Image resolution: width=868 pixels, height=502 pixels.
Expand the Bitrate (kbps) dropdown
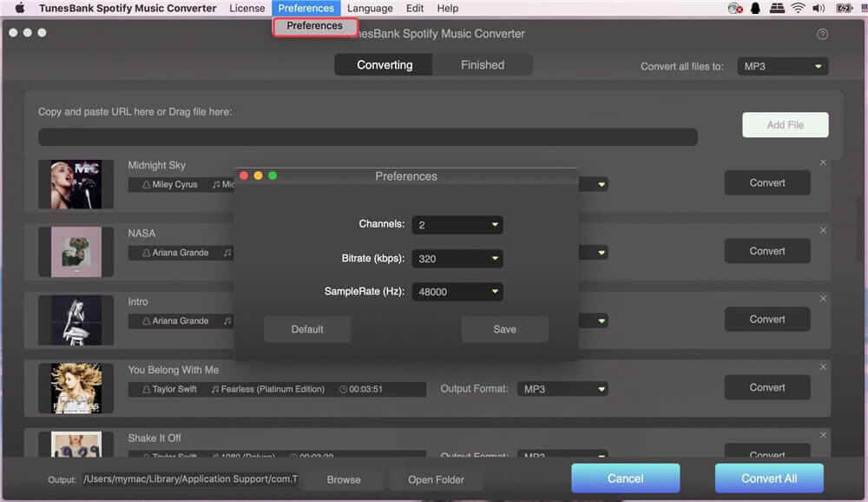[457, 259]
